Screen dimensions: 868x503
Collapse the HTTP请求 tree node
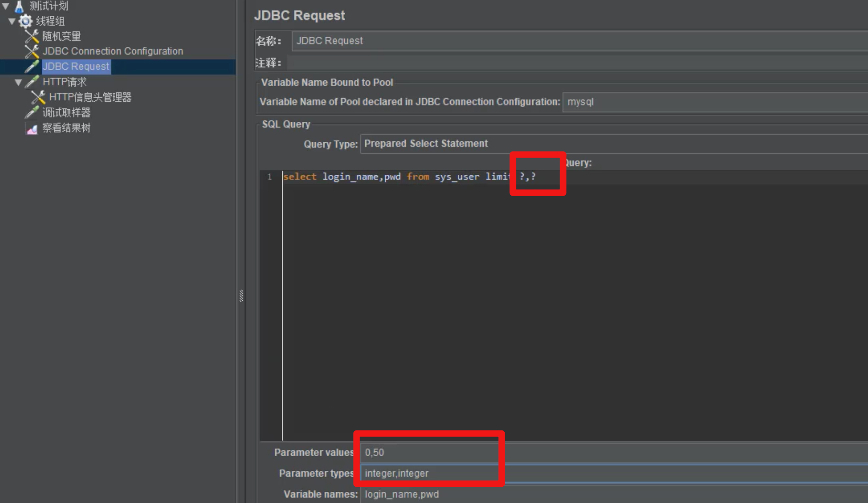coord(19,82)
